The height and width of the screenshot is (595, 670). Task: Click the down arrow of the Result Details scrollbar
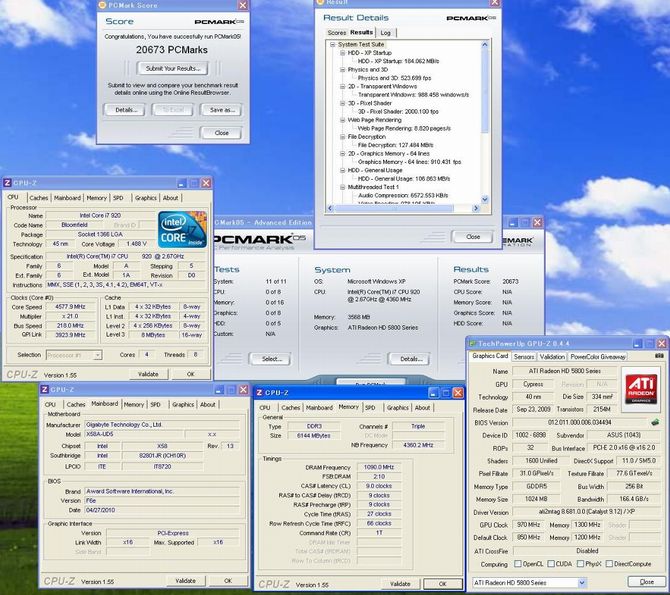tap(485, 199)
